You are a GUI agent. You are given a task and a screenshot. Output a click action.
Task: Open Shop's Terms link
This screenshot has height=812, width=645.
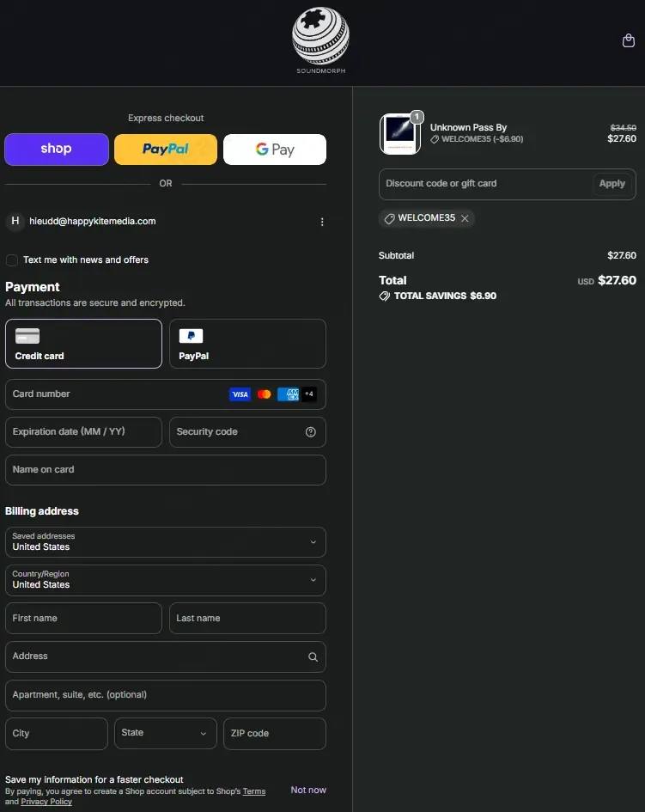[x=254, y=791]
